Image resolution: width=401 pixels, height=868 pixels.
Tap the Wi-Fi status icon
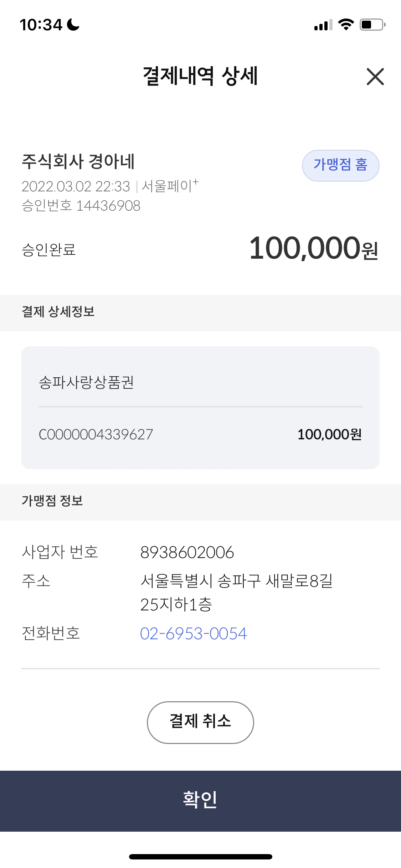[x=346, y=25]
